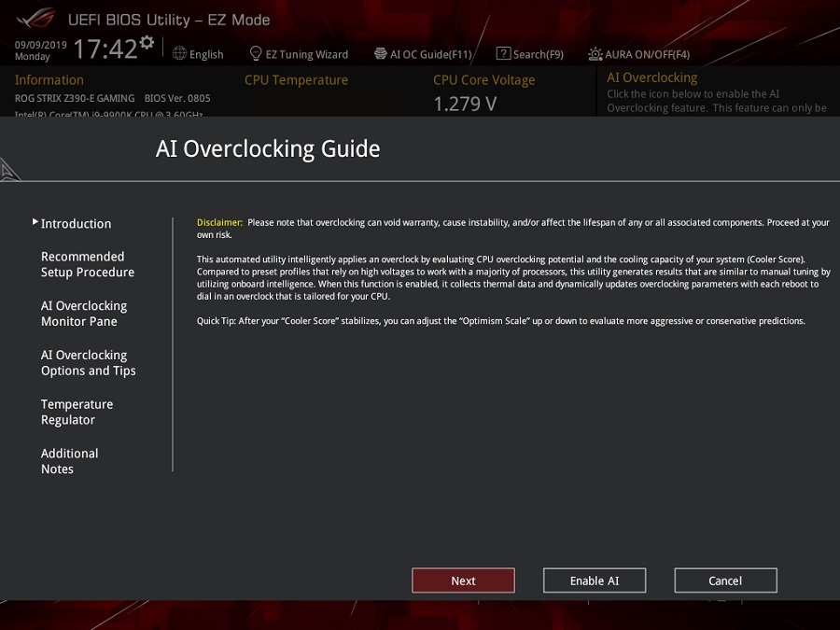The height and width of the screenshot is (630, 840).
Task: Click the Introduction arrow marker
Action: point(35,221)
